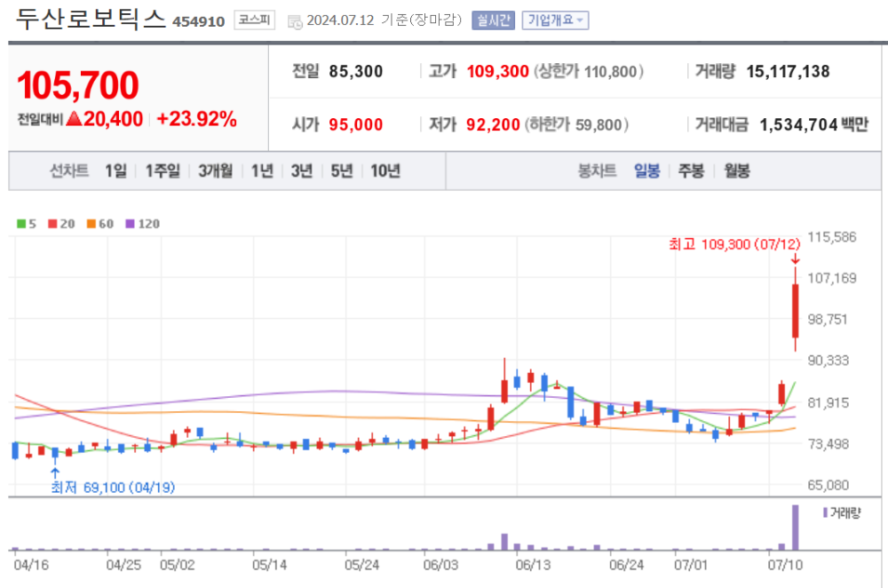Viewport: 888px width, 588px height.
Task: Open the 기업개요 dropdown
Action: (555, 20)
